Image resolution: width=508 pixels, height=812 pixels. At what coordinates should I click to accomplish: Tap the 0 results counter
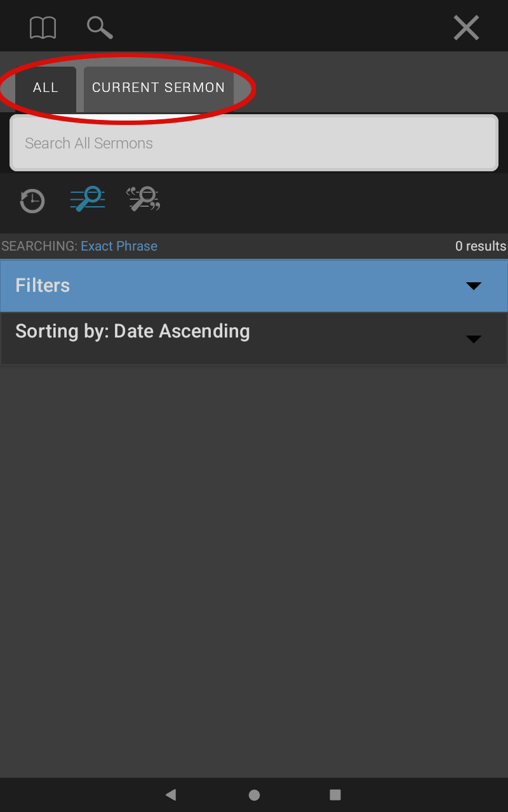tap(481, 246)
